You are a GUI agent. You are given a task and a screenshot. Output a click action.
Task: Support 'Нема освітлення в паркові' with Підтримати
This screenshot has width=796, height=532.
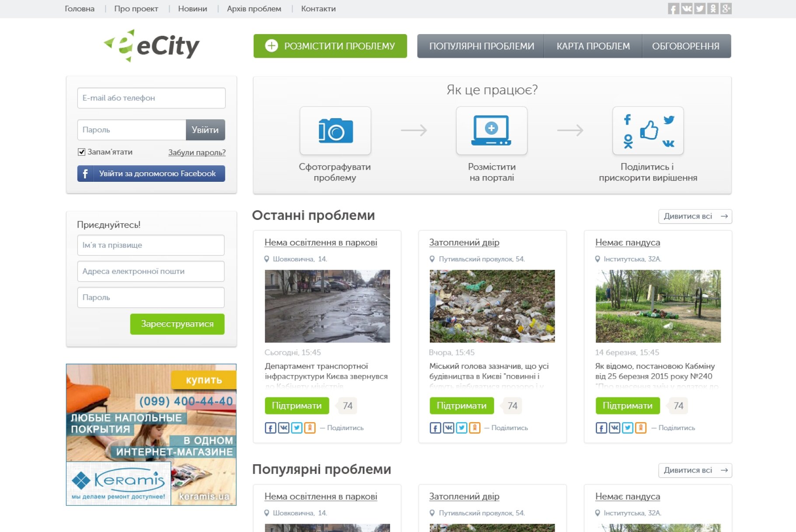pos(297,406)
